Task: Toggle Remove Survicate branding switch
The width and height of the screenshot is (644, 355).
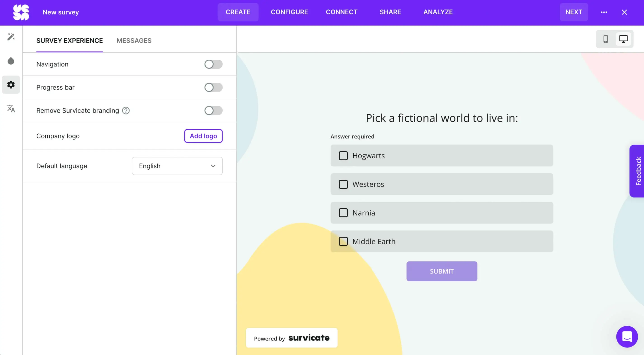Action: click(x=213, y=110)
